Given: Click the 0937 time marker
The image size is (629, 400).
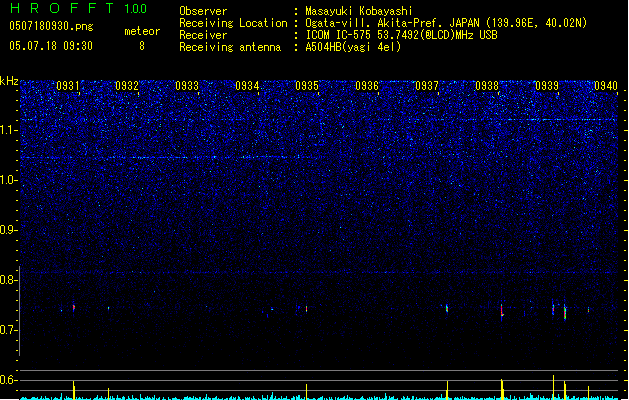Looking at the screenshot, I should 427,86.
